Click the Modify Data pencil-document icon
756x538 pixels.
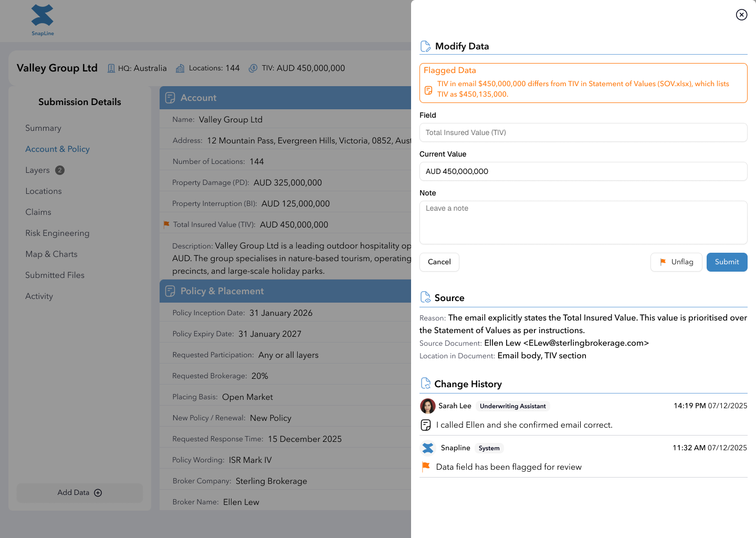tap(425, 46)
